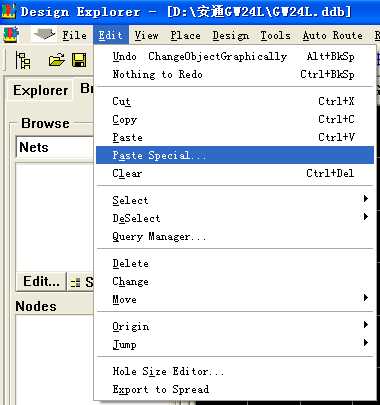
Task: Click the save floppy disk icon
Action: click(79, 61)
